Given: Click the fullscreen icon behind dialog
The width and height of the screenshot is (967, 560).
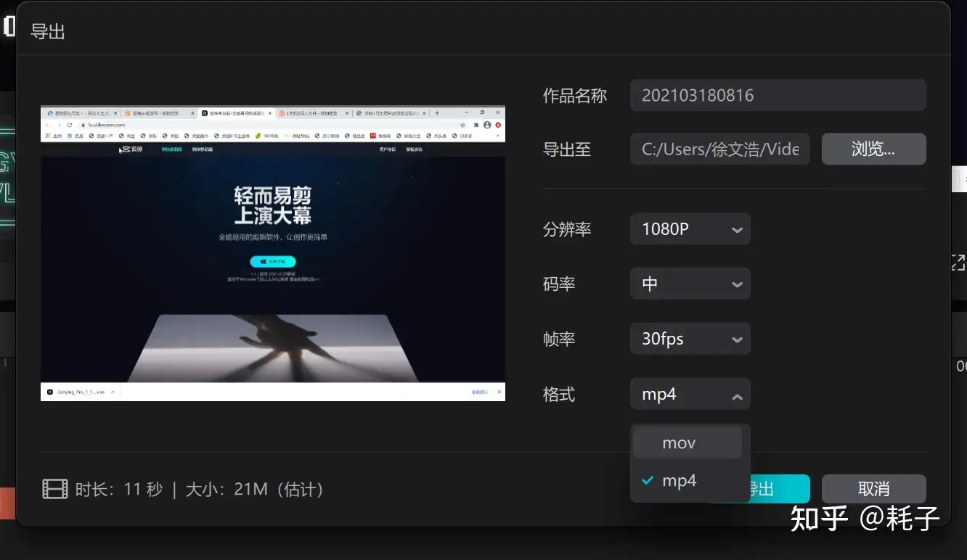Looking at the screenshot, I should click(958, 263).
